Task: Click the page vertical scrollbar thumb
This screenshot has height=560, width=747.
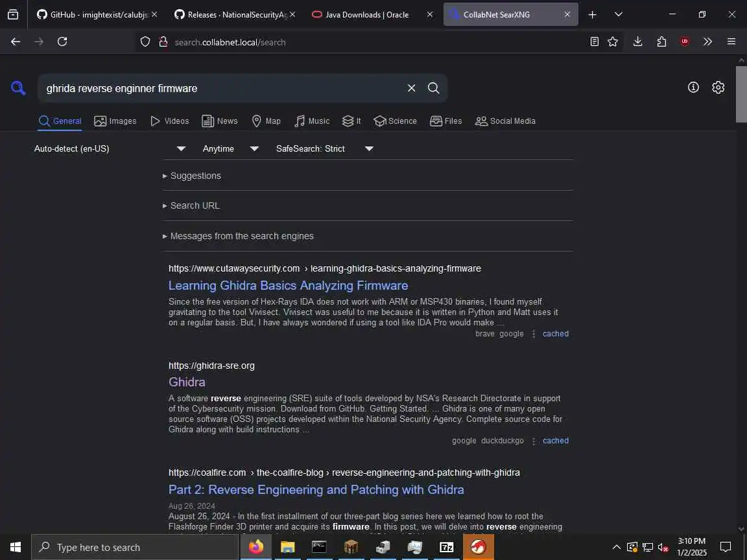Action: 741,94
